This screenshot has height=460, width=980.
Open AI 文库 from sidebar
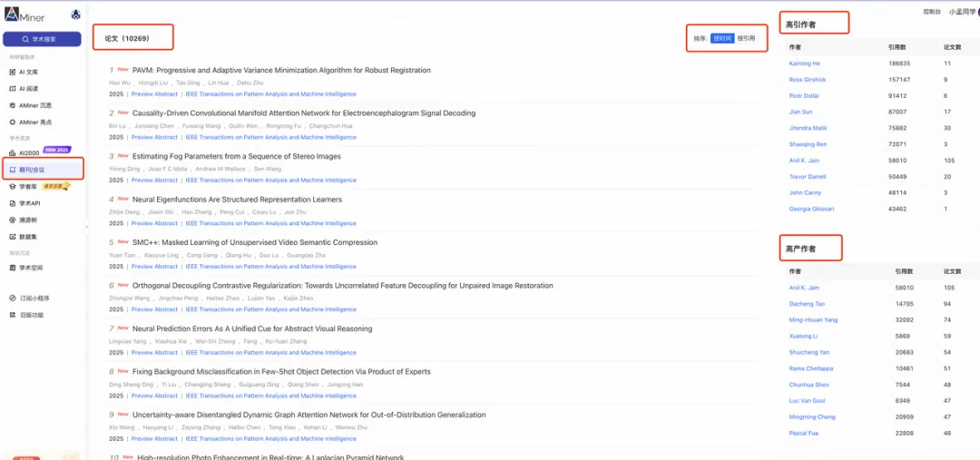pyautogui.click(x=29, y=72)
